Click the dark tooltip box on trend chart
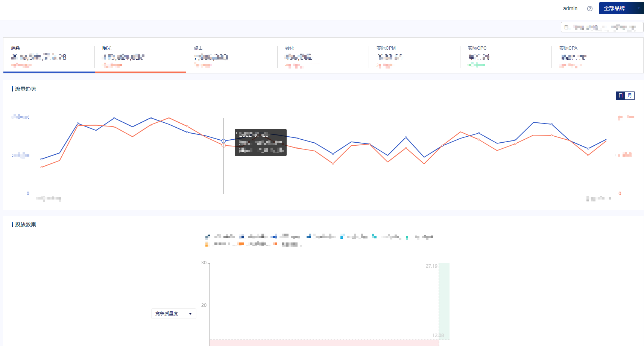This screenshot has width=644, height=346. [x=261, y=142]
